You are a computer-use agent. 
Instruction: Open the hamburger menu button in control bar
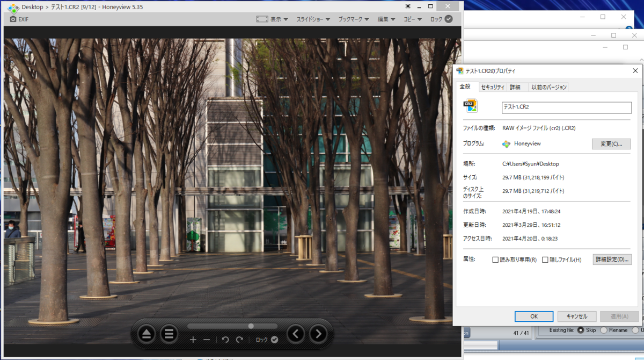(x=169, y=334)
